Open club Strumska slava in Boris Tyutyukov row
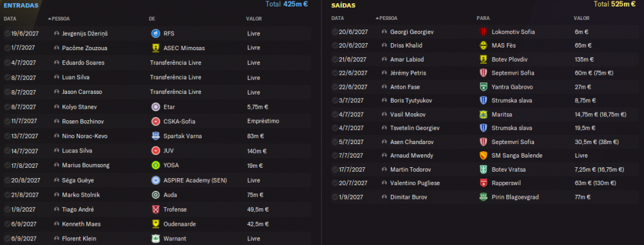The width and height of the screenshot is (644, 245). (x=512, y=100)
